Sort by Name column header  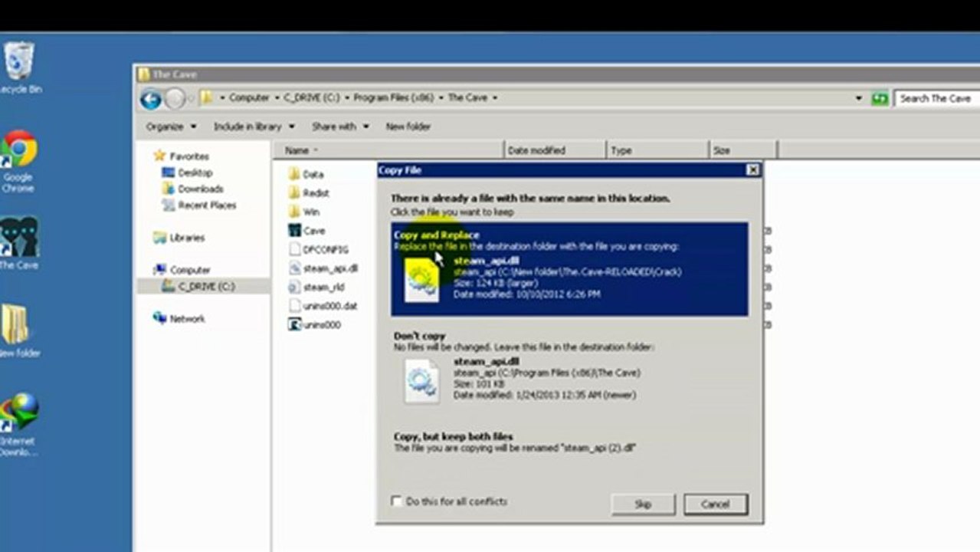pyautogui.click(x=388, y=150)
